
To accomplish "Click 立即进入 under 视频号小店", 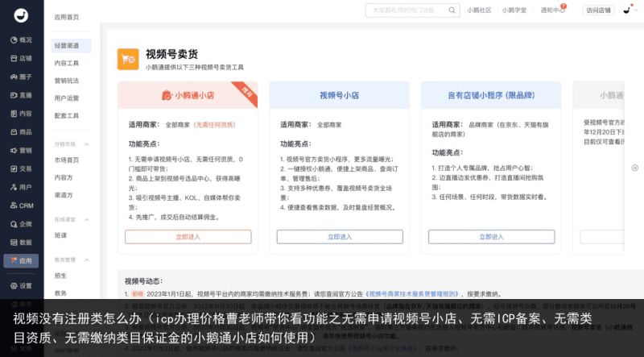I will coord(340,237).
